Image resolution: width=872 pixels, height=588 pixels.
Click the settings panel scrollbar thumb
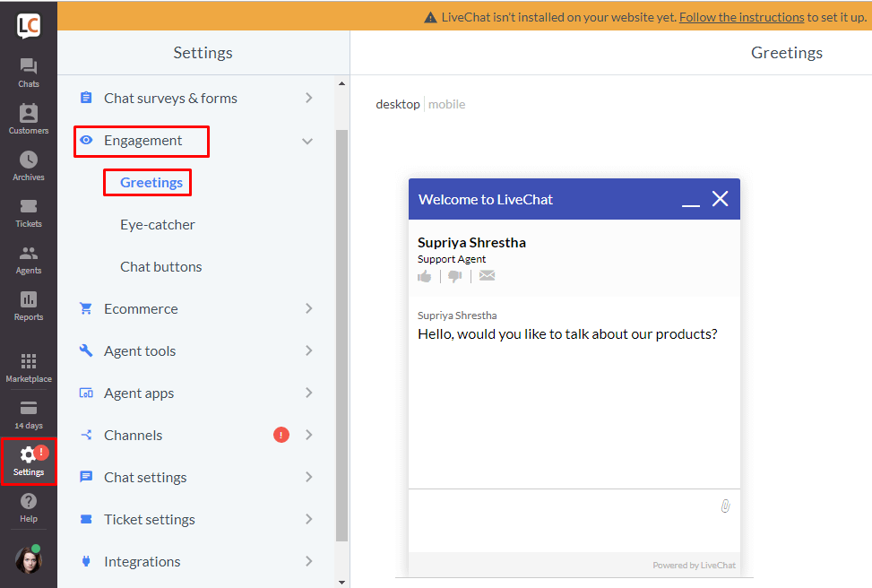click(341, 335)
